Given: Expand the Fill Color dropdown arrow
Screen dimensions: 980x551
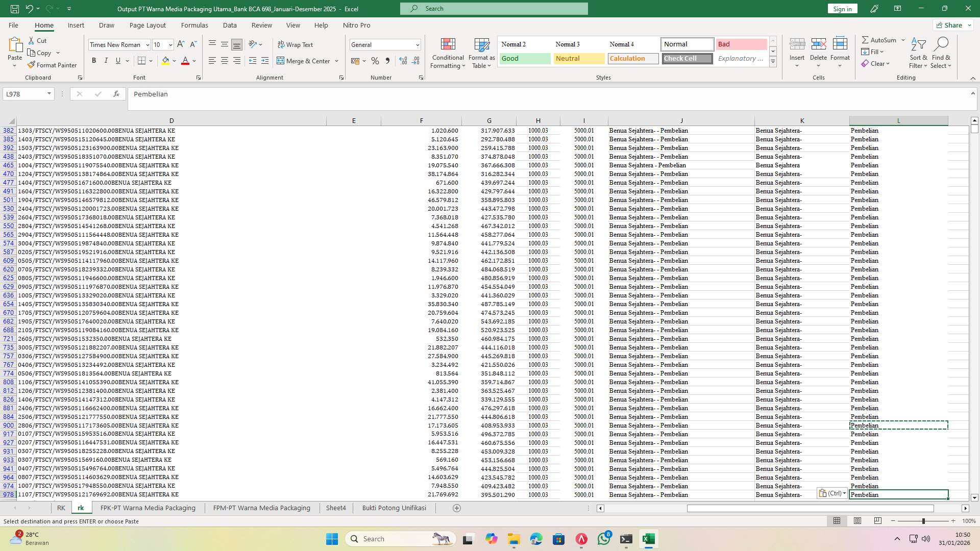Looking at the screenshot, I should (x=174, y=61).
